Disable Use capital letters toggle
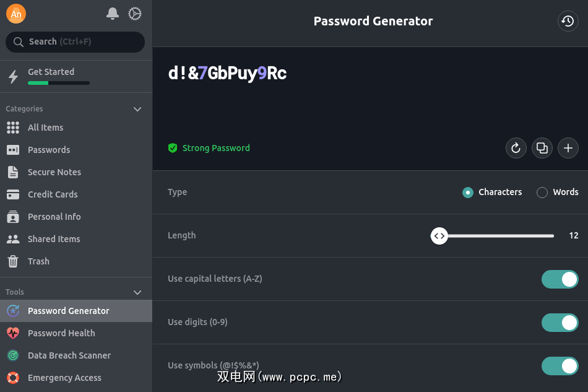 point(560,279)
